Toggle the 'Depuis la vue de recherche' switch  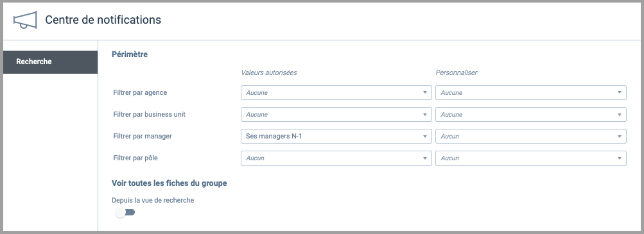tap(125, 212)
